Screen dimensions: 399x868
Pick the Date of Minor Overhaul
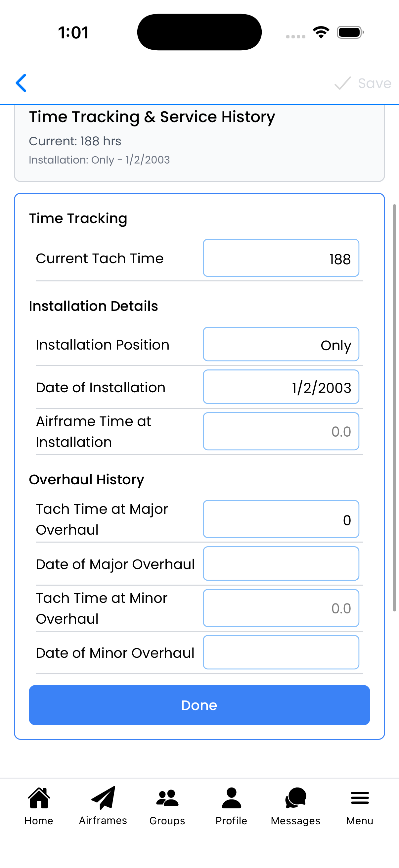[x=281, y=652]
